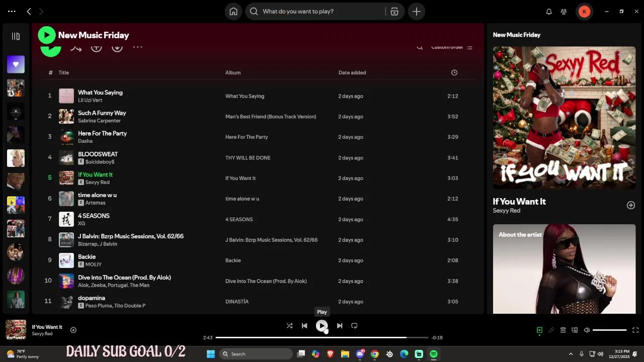Open artist MOLIY
This screenshot has height=362, width=644.
point(94,264)
